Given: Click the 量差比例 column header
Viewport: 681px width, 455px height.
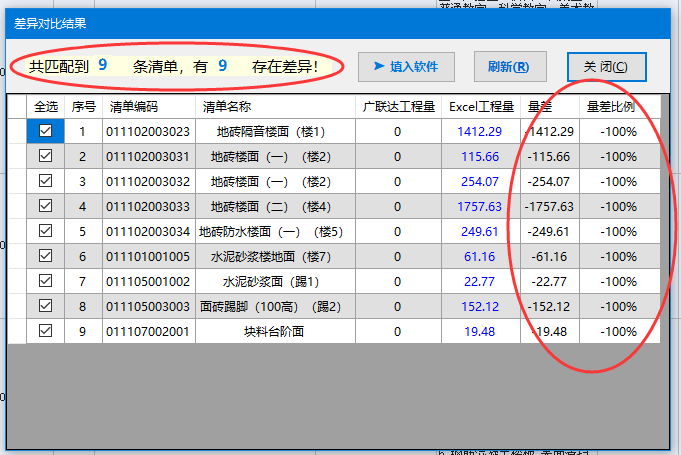Looking at the screenshot, I should (610, 106).
